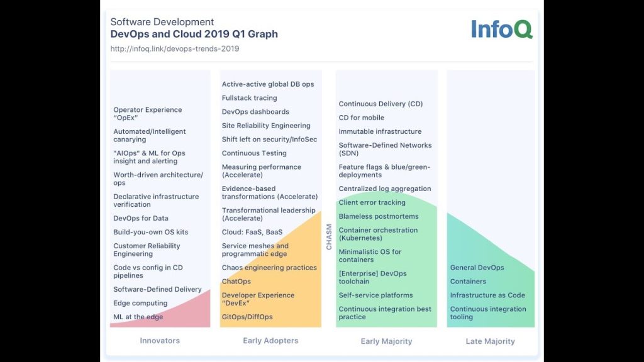Click 'Service meshes and programmatic edge'
Viewport: 644px width, 362px height.
255,250
